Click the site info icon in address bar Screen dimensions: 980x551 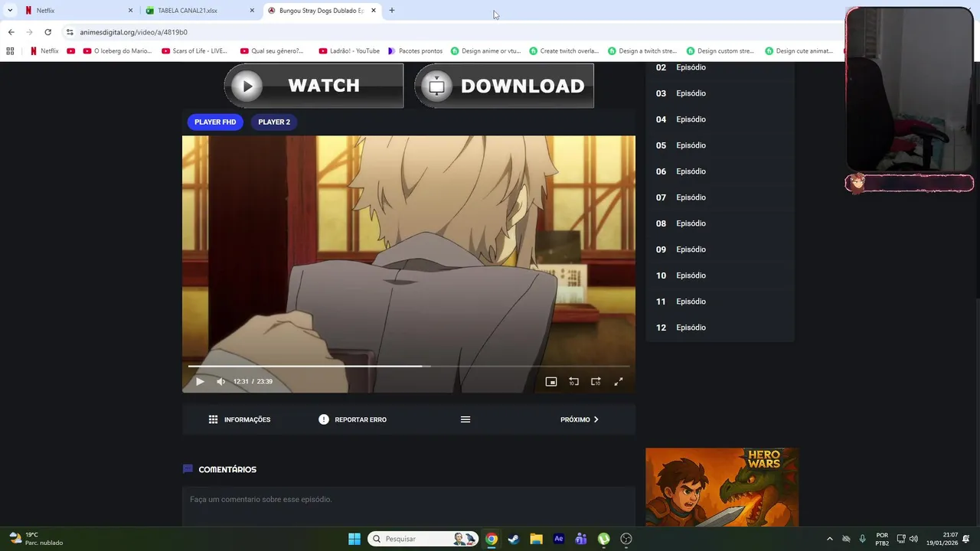click(70, 32)
